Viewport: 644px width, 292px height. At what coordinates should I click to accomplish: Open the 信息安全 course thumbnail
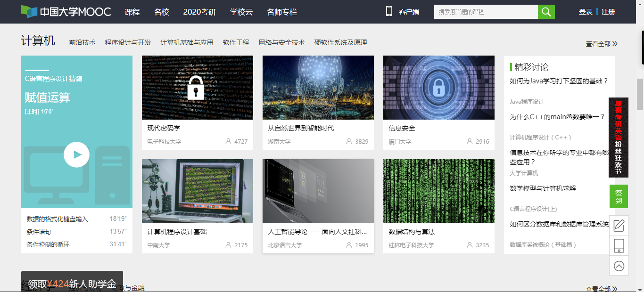[x=439, y=88]
